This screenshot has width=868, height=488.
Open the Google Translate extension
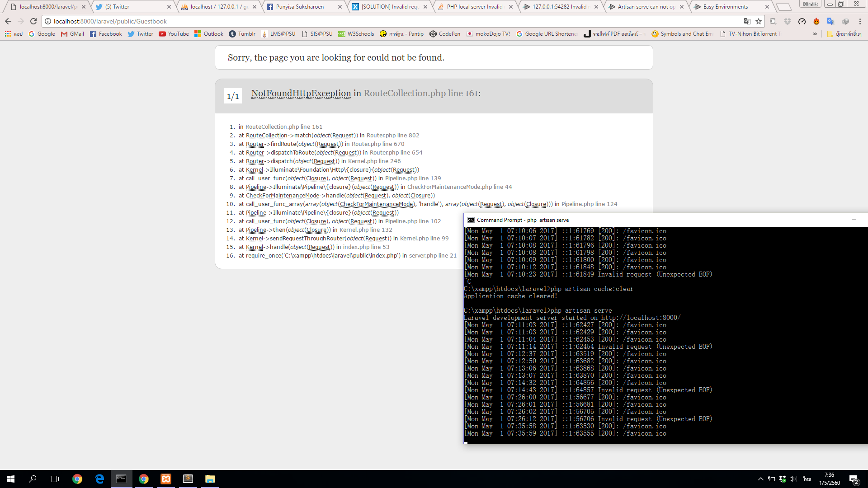831,21
